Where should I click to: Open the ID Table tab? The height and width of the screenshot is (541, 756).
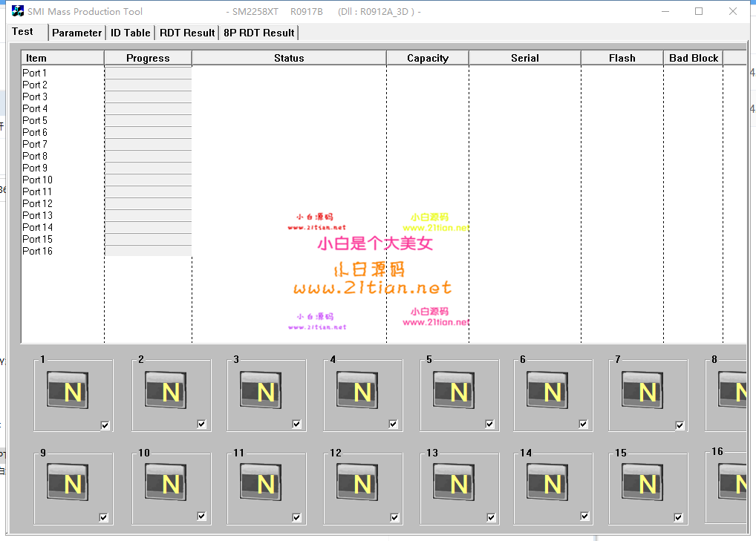131,33
